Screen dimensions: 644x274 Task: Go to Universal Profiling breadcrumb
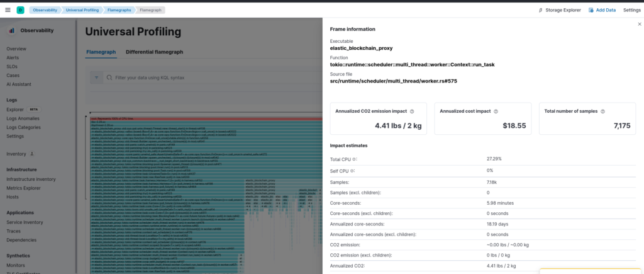pos(82,10)
